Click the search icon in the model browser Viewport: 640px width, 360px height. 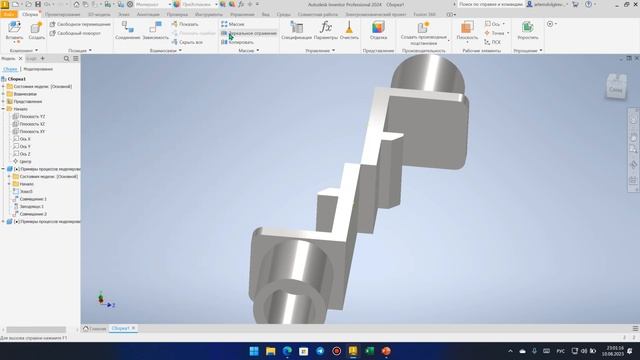[66, 59]
